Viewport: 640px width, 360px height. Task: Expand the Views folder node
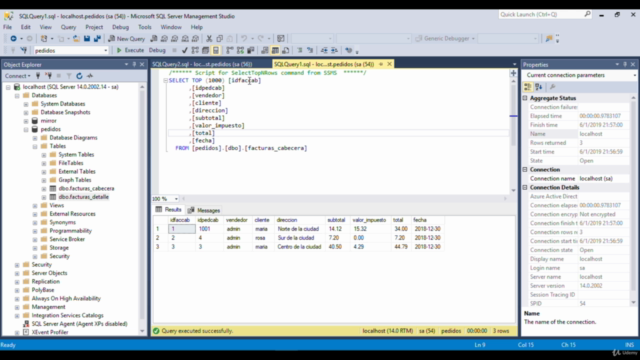click(35, 206)
